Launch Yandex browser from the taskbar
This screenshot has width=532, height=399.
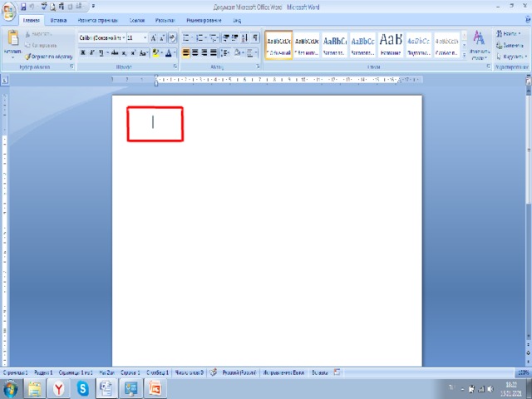[58, 388]
